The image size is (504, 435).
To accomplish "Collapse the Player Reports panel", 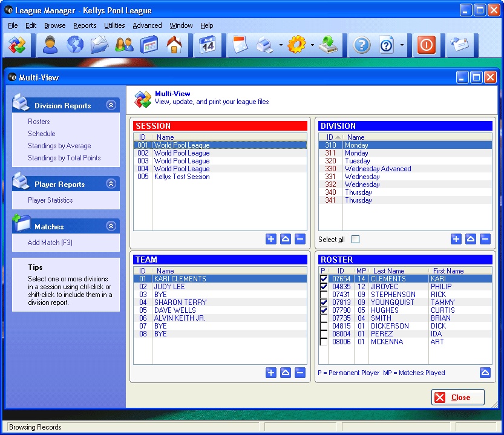I will coord(111,184).
